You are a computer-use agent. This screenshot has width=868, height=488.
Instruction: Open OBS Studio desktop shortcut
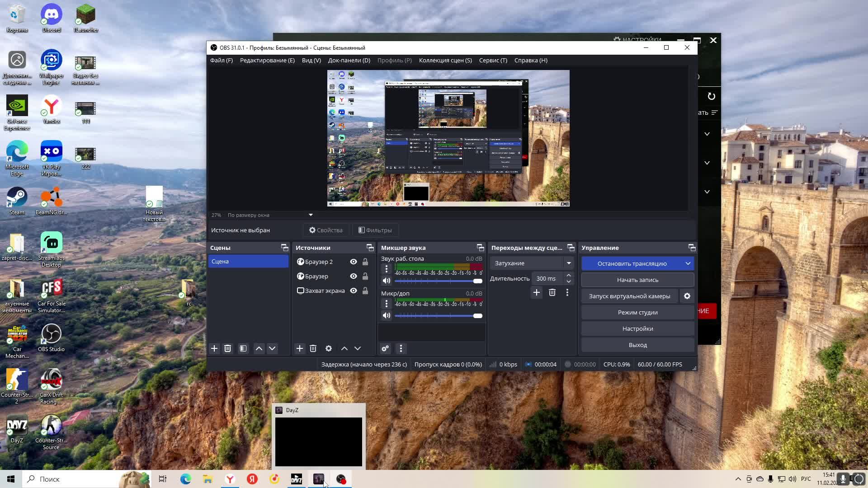tap(51, 338)
